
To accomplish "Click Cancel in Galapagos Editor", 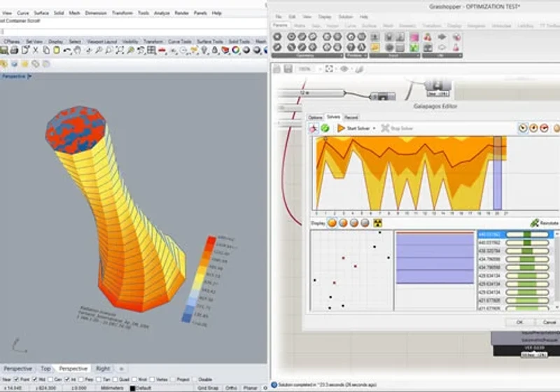I will point(549,322).
